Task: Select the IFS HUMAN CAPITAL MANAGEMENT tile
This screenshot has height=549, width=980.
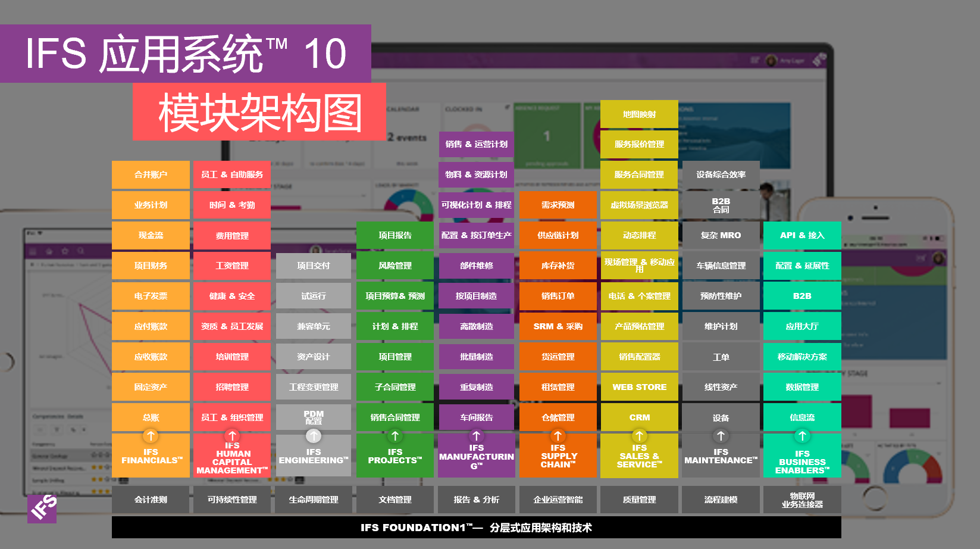Action: tap(232, 456)
